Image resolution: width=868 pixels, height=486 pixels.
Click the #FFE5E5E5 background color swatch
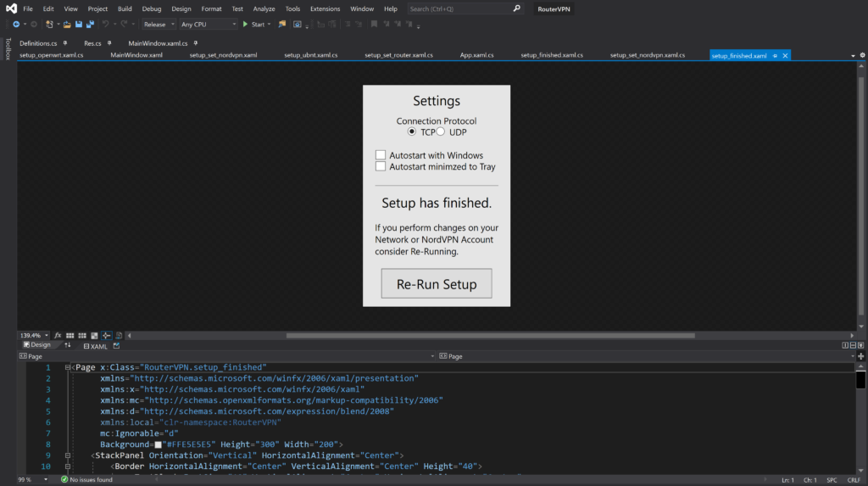click(158, 444)
